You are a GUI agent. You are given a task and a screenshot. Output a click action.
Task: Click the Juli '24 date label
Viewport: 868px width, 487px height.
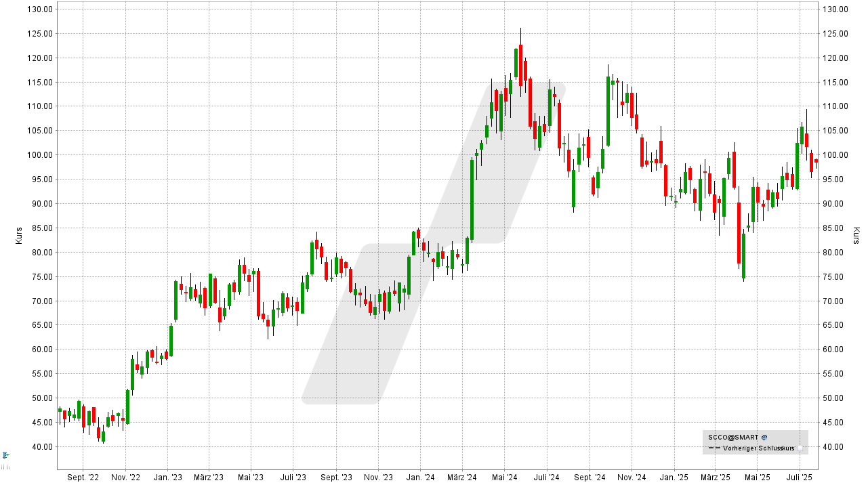point(545,478)
